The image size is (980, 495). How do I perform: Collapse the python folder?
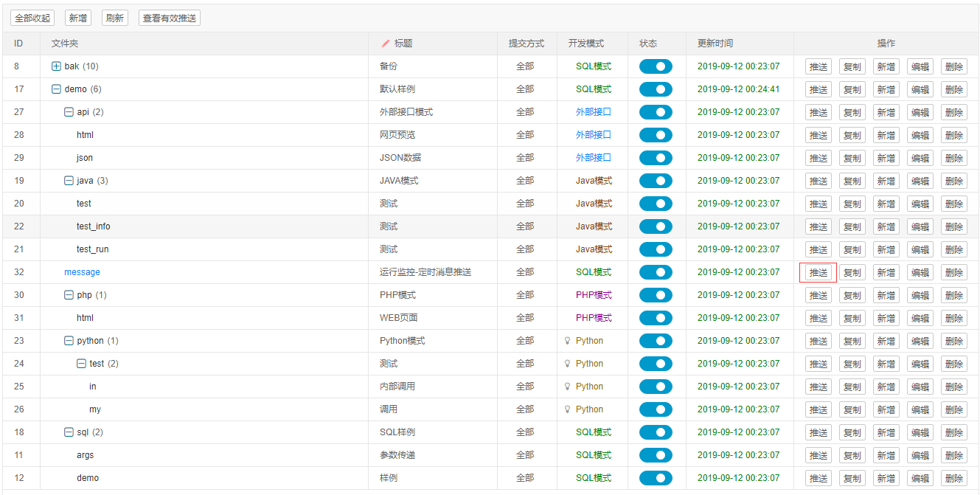[69, 341]
